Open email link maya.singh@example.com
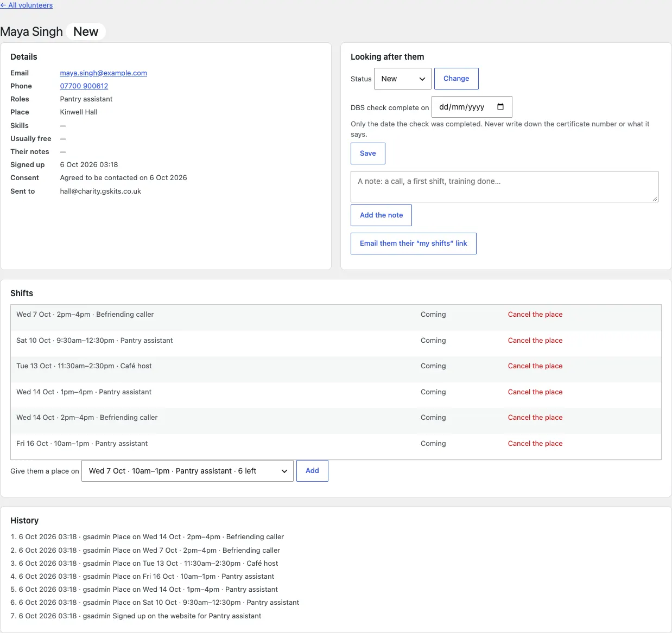Image resolution: width=672 pixels, height=633 pixels. point(103,73)
